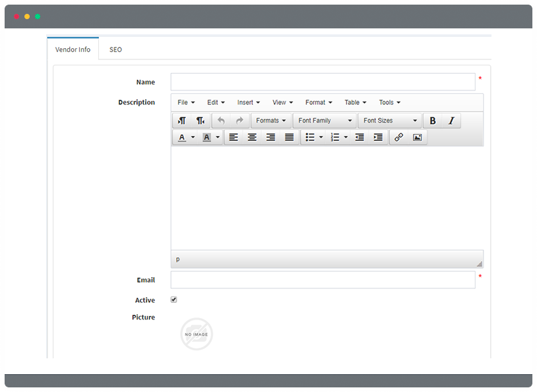Open the Font Family dropdown

325,121
